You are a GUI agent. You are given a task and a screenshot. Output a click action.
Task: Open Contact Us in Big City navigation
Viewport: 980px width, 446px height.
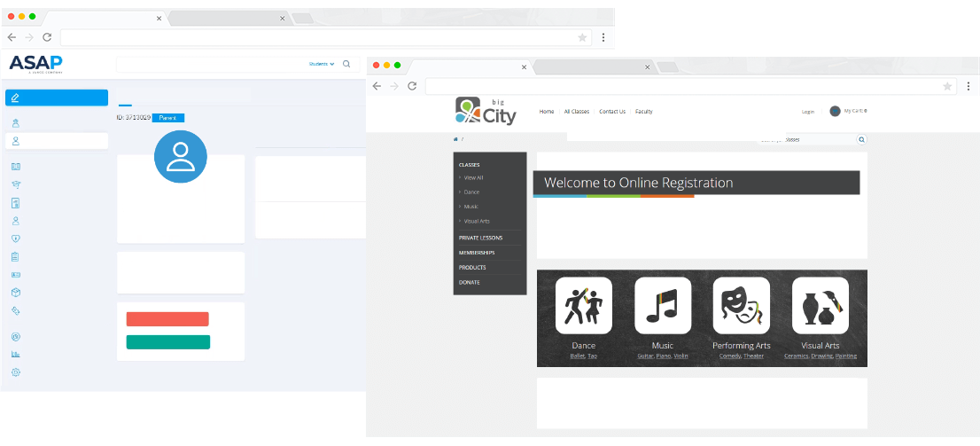point(612,112)
